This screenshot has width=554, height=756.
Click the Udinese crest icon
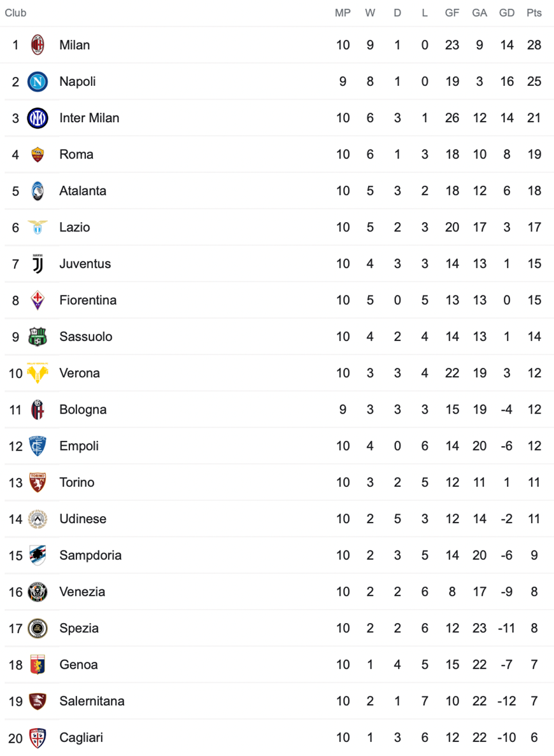(x=38, y=519)
